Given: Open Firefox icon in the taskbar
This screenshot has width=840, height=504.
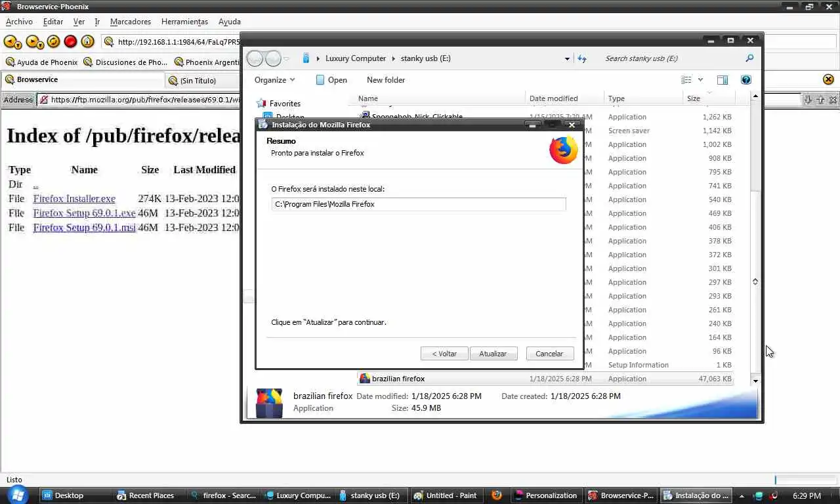Looking at the screenshot, I should pyautogui.click(x=497, y=495).
